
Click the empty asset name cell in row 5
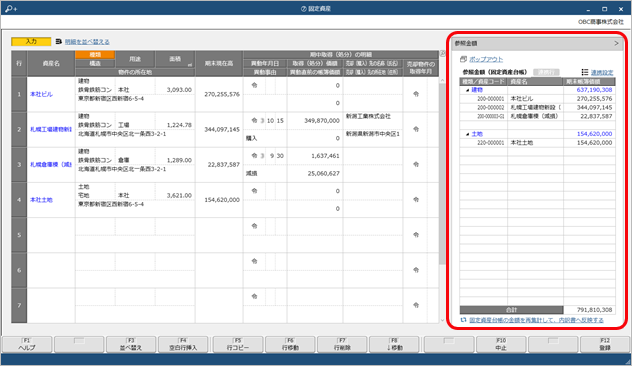pos(51,235)
